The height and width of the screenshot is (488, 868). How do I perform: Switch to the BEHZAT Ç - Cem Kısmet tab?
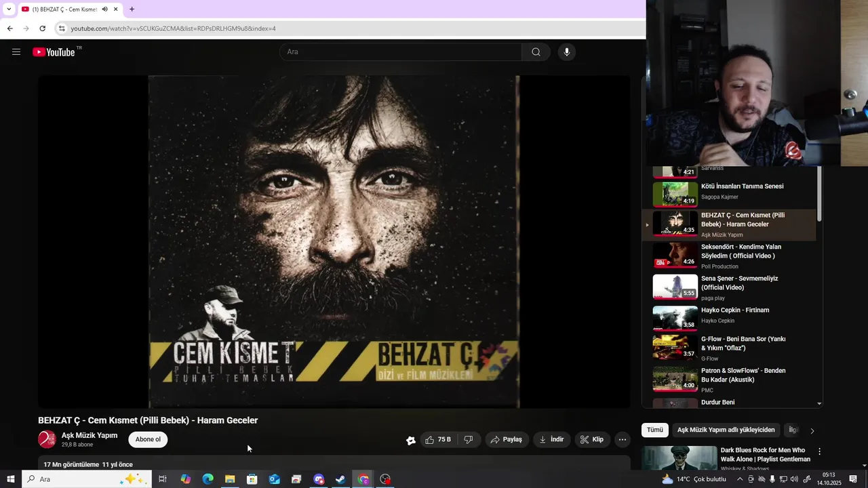pyautogui.click(x=70, y=9)
